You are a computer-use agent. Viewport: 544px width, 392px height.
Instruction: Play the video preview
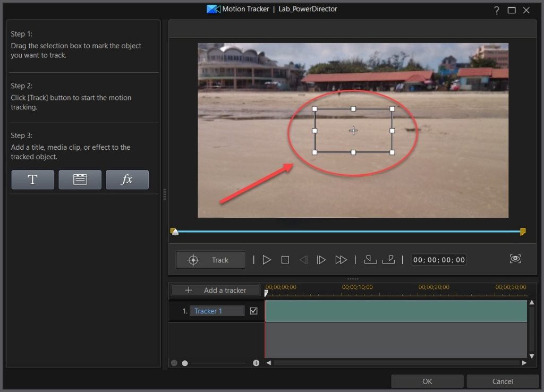tap(267, 259)
